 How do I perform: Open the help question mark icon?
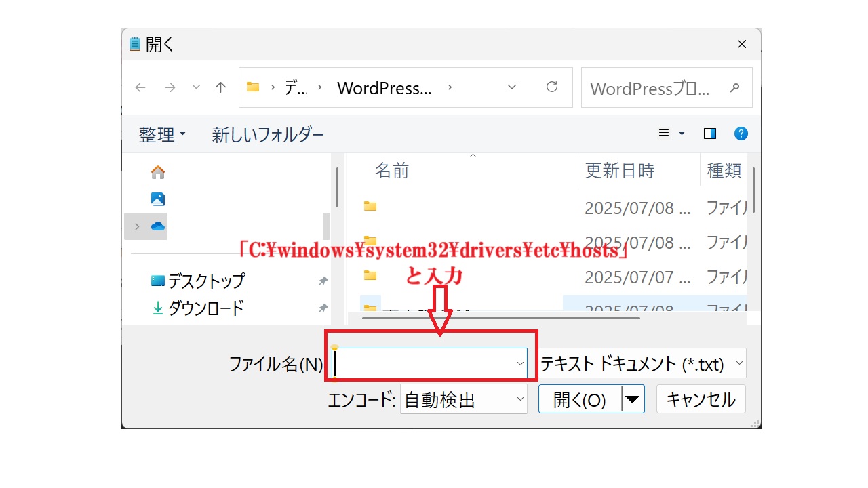pyautogui.click(x=741, y=134)
